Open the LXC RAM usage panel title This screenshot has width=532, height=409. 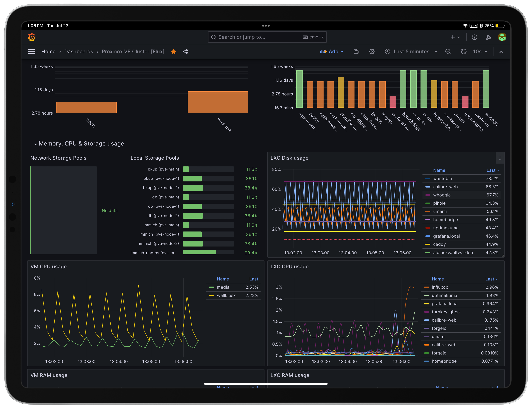(x=290, y=375)
